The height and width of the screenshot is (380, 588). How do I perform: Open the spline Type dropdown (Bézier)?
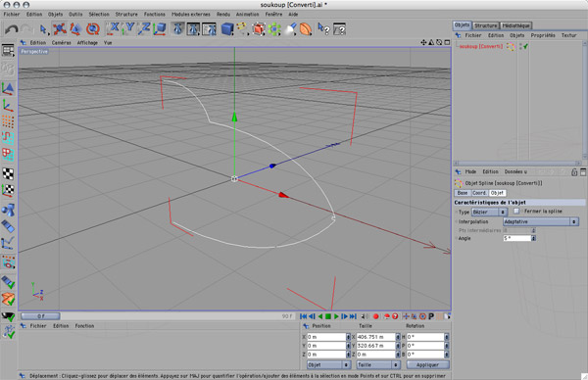pos(489,213)
